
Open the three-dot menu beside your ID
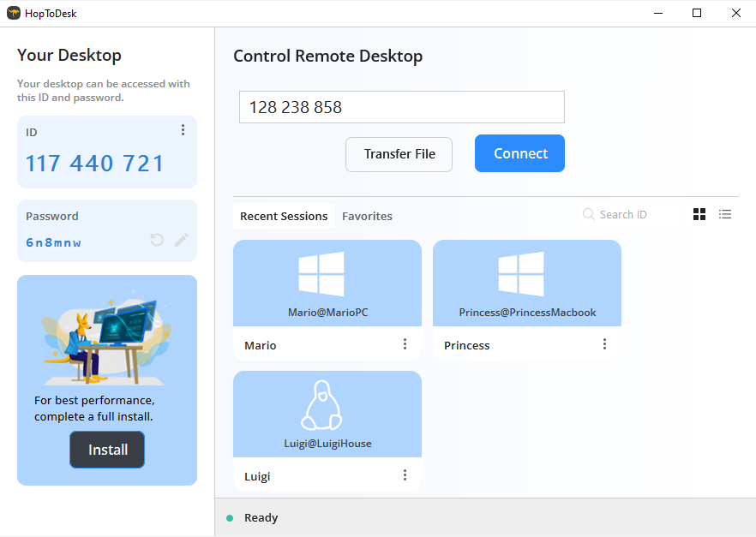pos(183,130)
